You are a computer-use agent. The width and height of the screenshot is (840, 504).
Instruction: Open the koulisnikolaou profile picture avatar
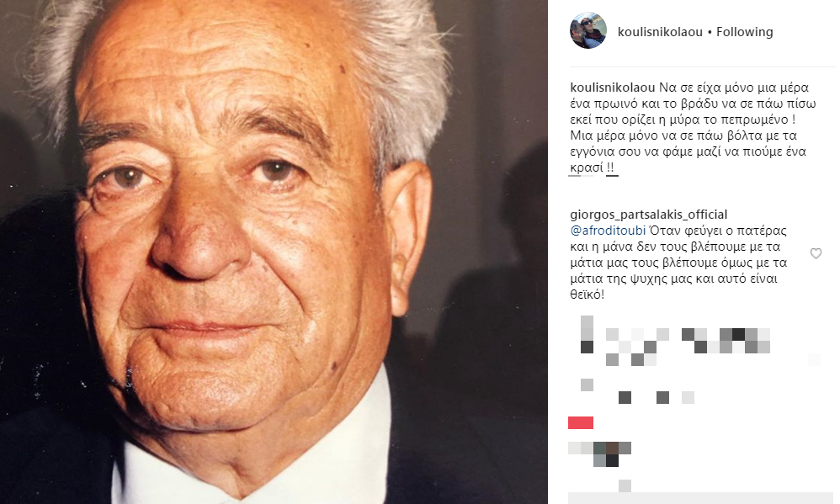pyautogui.click(x=587, y=30)
